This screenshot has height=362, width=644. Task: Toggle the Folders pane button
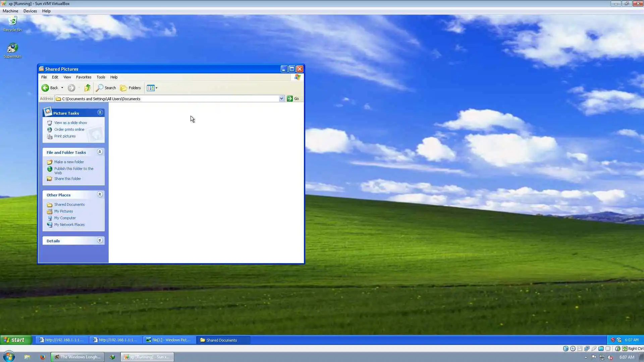pyautogui.click(x=130, y=88)
